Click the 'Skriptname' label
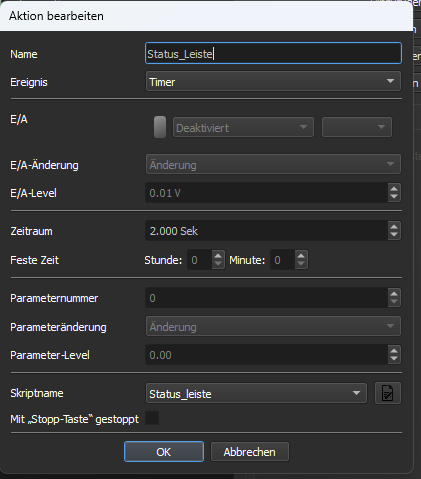The height and width of the screenshot is (479, 421). pos(37,393)
